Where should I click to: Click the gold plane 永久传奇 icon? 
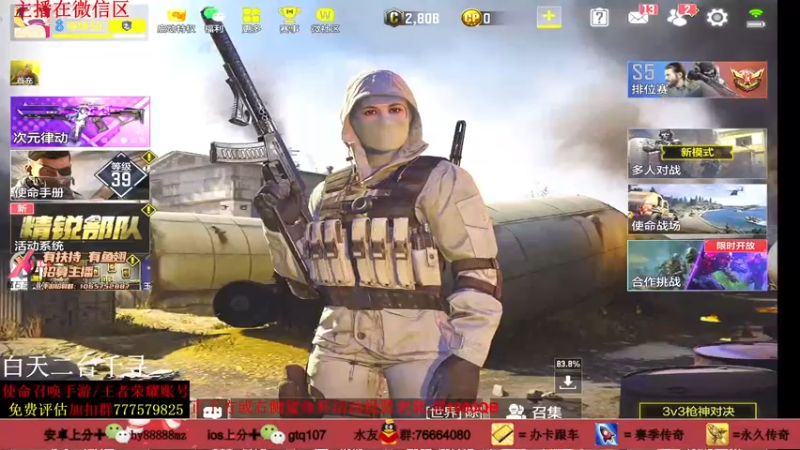[x=717, y=435]
